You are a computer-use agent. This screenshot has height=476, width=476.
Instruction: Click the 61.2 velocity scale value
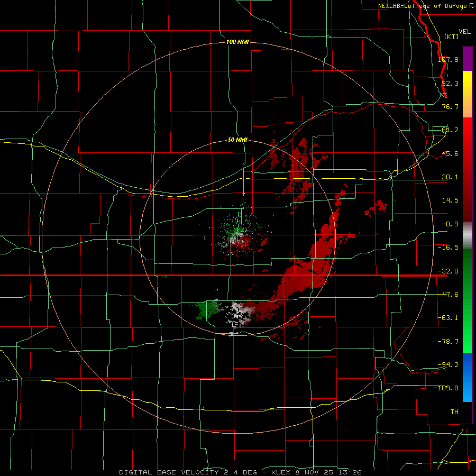pos(450,130)
